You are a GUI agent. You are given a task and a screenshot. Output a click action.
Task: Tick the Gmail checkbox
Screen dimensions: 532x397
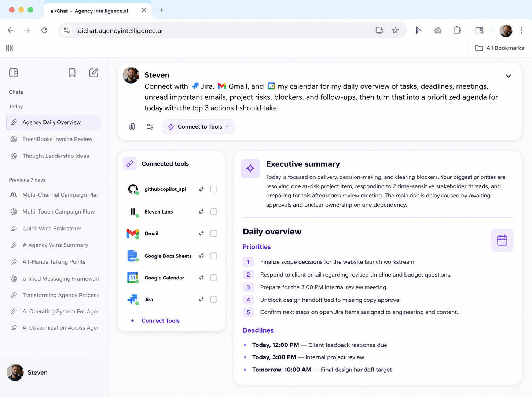pos(214,234)
